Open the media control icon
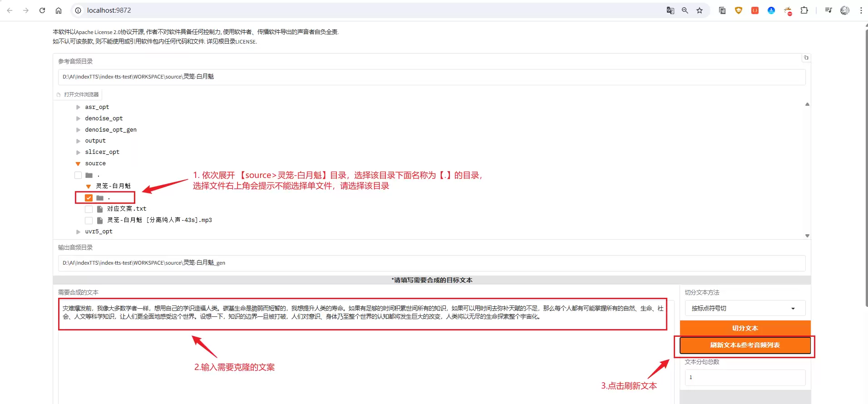Image resolution: width=868 pixels, height=404 pixels. click(829, 10)
